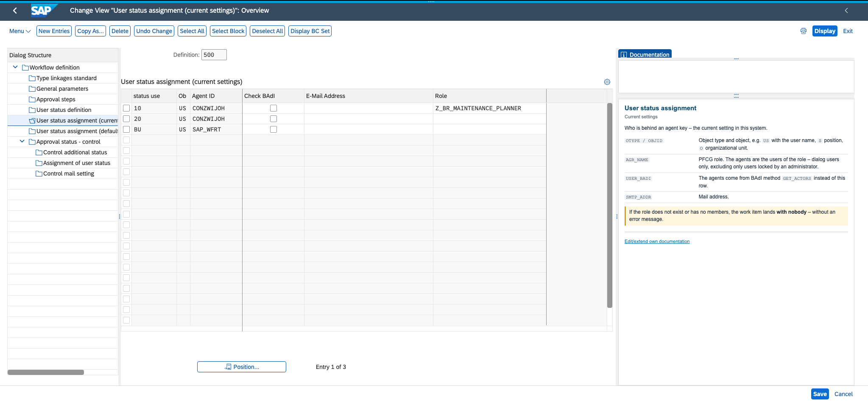
Task: Open the Documentation tab
Action: pos(645,54)
